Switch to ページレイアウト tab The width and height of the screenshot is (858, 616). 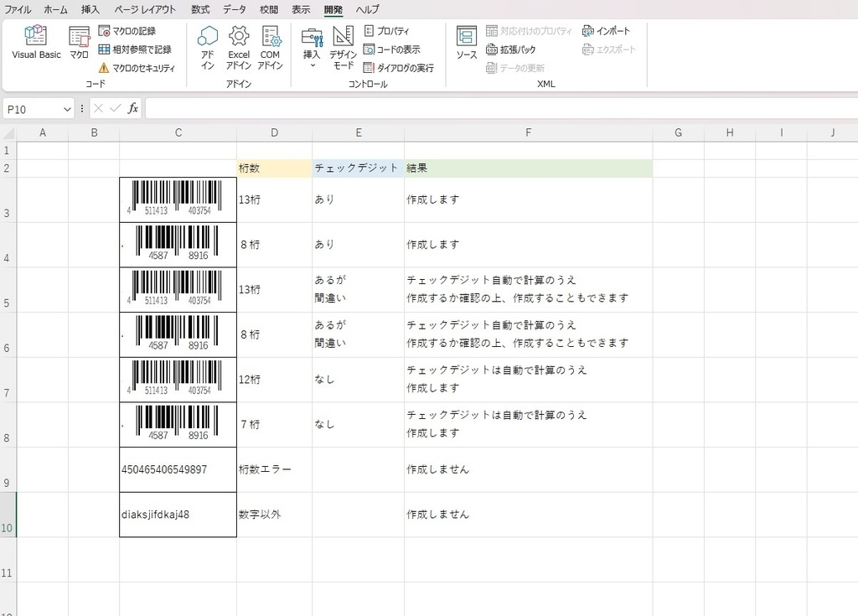[145, 9]
